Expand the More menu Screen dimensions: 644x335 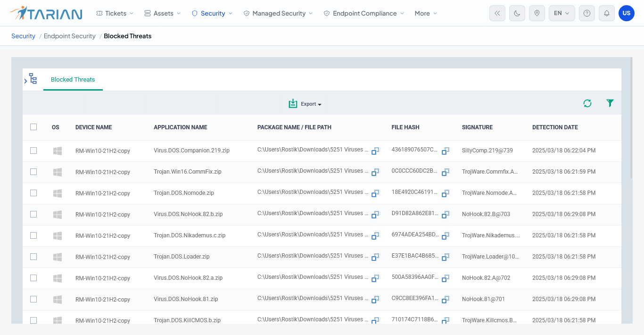426,13
